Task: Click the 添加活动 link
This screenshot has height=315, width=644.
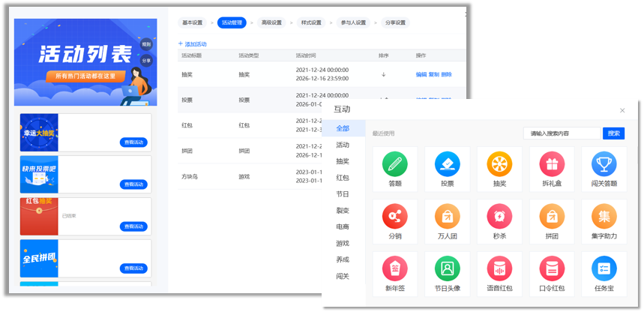Action: [x=192, y=44]
